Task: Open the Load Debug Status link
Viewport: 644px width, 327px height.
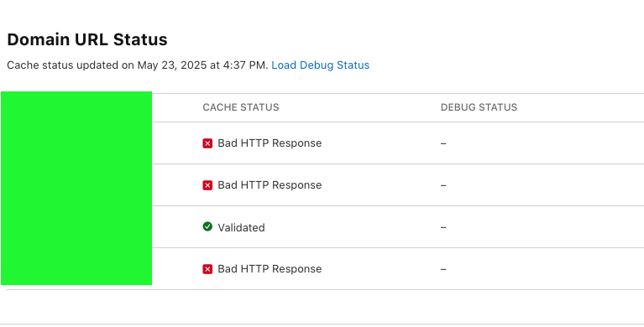Action: click(x=321, y=65)
